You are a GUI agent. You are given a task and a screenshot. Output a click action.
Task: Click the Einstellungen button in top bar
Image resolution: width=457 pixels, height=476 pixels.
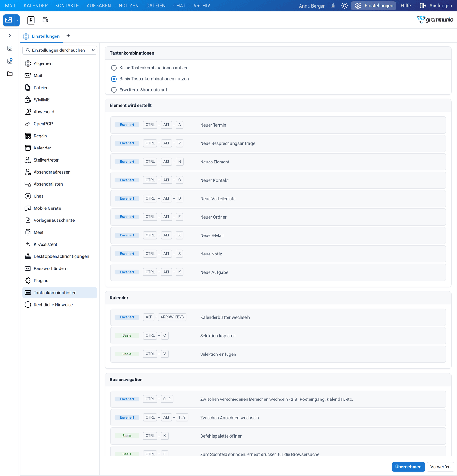point(374,6)
